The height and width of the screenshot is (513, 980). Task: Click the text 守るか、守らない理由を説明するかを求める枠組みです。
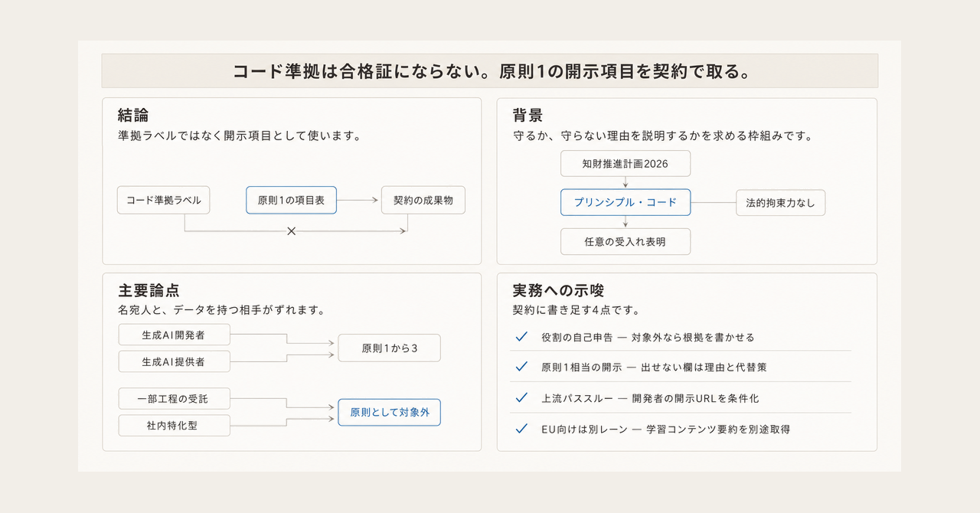coord(662,136)
